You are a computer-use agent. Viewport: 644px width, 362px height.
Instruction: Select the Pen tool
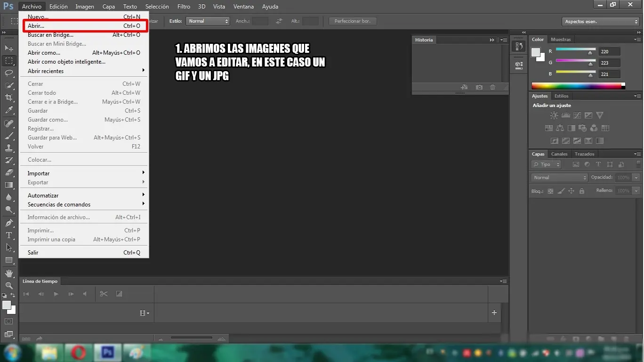point(9,222)
